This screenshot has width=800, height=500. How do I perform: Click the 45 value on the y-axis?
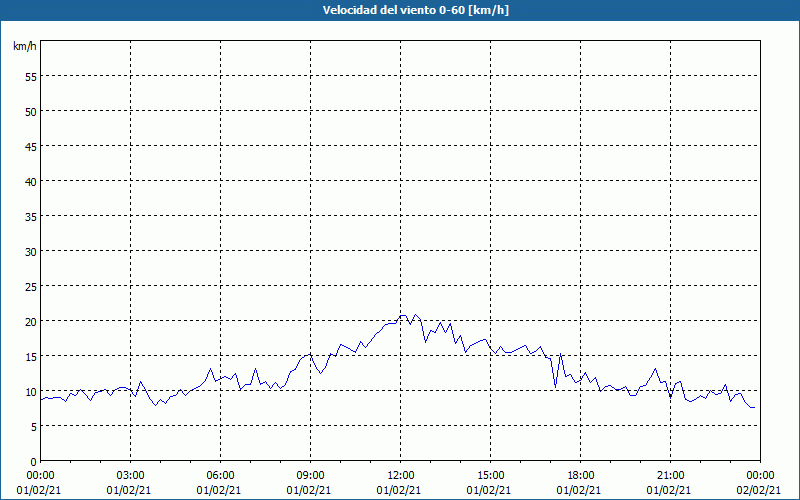click(x=31, y=147)
